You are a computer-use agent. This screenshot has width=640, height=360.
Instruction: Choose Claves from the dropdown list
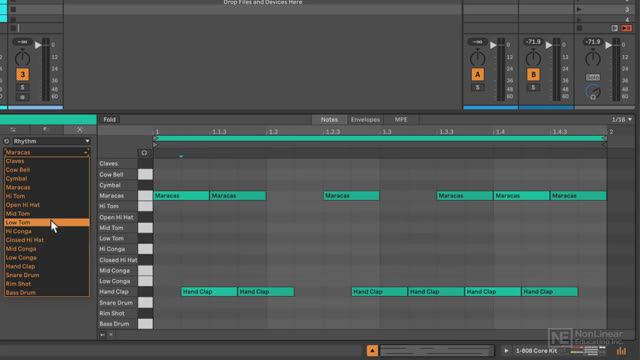(x=47, y=161)
